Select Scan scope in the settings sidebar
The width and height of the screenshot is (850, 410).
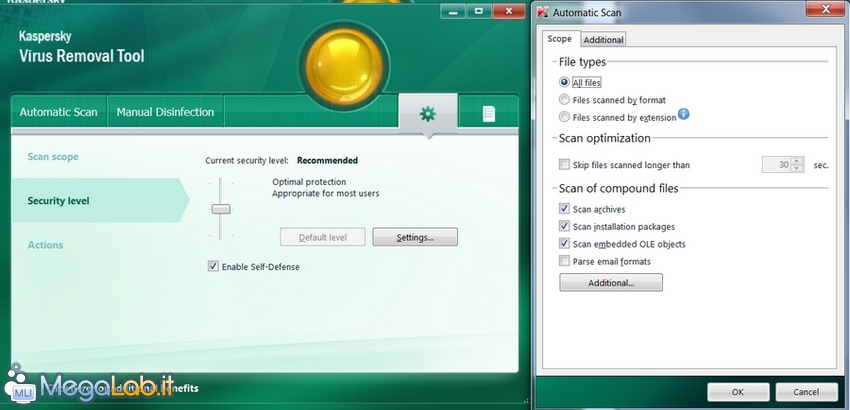tap(53, 157)
